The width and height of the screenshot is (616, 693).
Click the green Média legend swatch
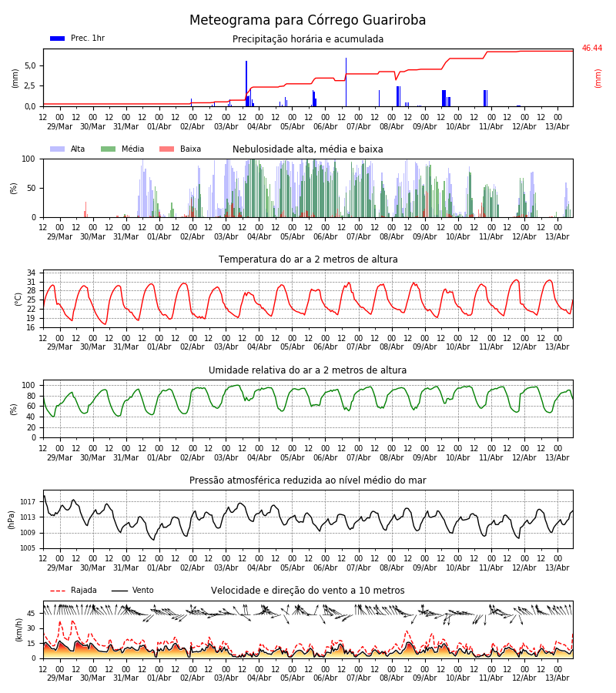(x=109, y=149)
